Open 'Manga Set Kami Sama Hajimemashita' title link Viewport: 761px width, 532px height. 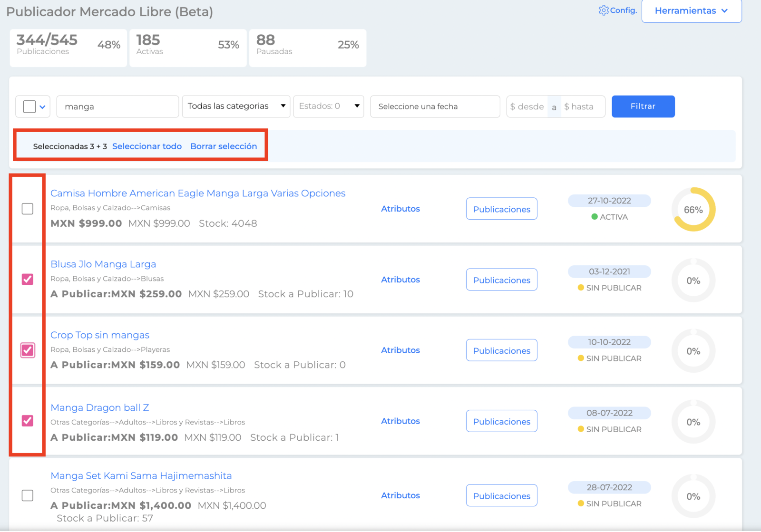coord(141,475)
